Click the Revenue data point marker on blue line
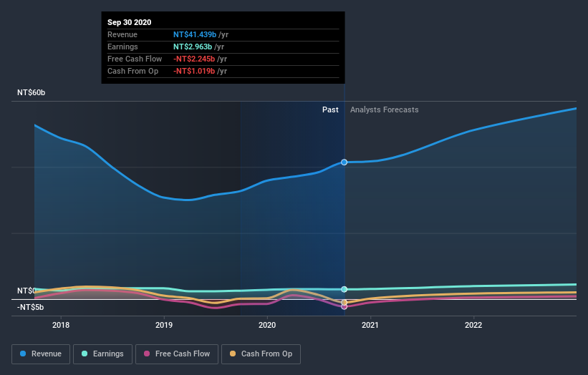 click(344, 162)
